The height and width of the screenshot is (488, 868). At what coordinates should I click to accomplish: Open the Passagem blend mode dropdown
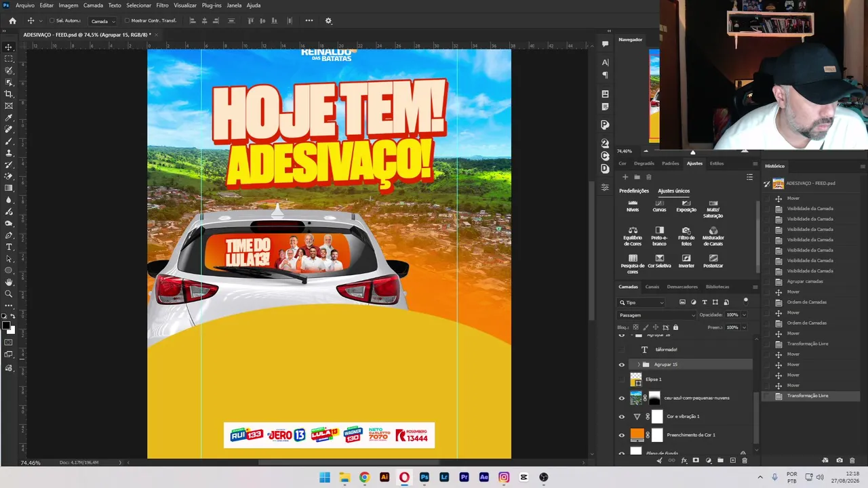(656, 315)
